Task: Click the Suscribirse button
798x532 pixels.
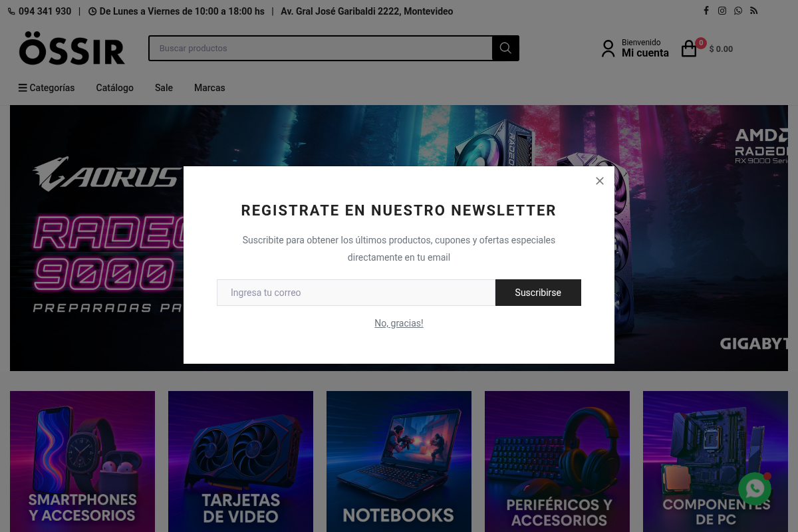Action: (538, 293)
